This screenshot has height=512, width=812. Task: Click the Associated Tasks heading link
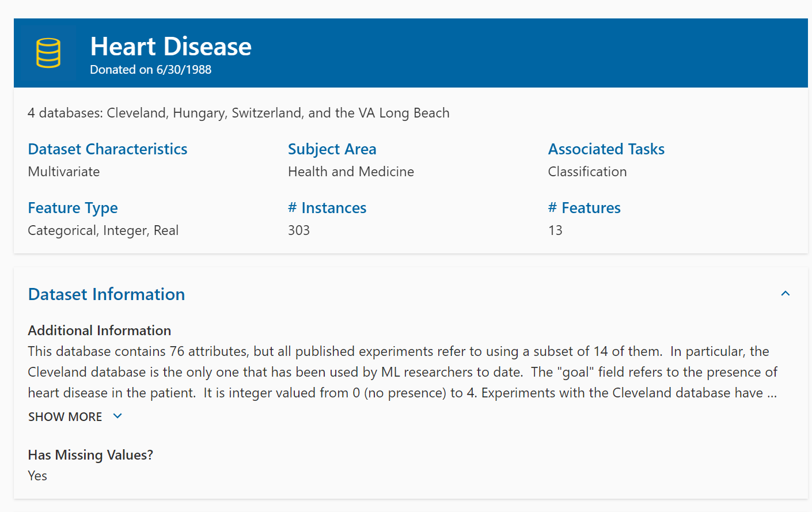(x=606, y=149)
